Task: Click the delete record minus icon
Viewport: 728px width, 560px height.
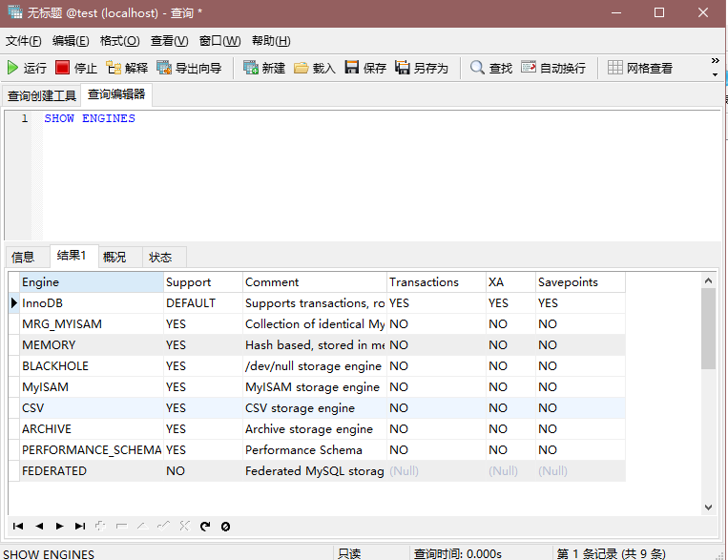Action: (x=121, y=526)
